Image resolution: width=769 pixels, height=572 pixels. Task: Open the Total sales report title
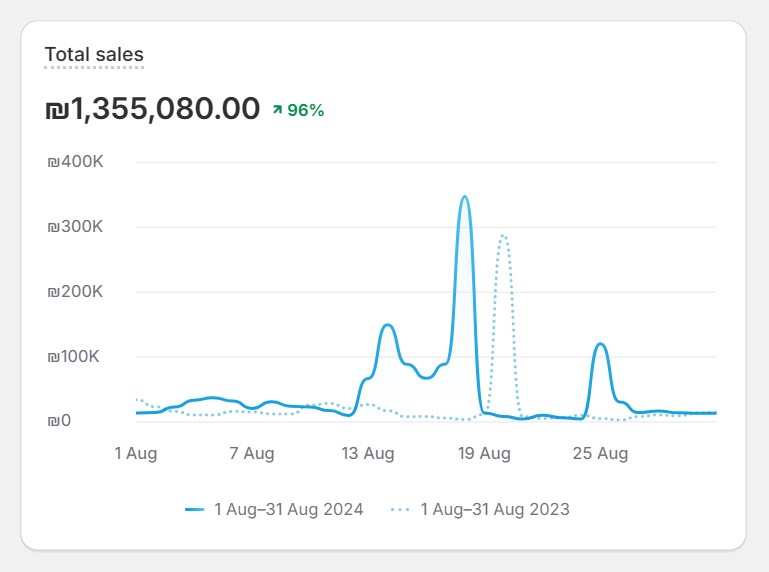point(94,55)
